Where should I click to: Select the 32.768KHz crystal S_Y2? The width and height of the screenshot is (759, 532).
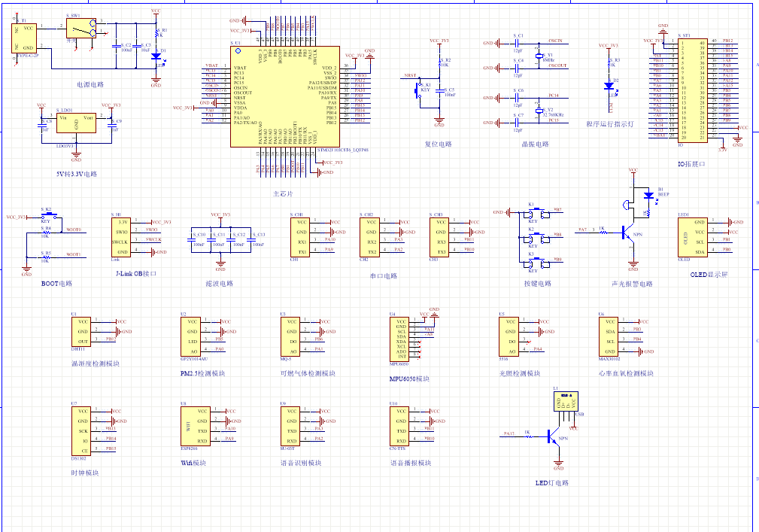coord(539,111)
